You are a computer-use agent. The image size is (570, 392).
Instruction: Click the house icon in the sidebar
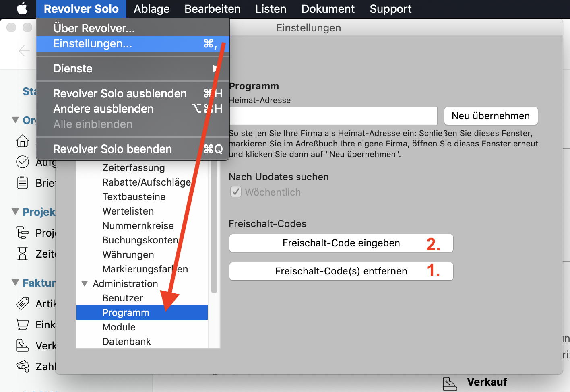[x=23, y=141]
